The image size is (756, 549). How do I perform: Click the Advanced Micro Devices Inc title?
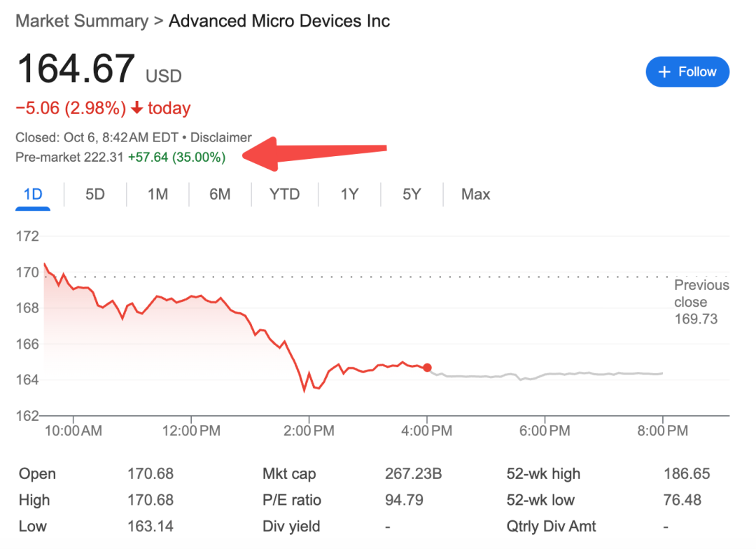coord(279,21)
